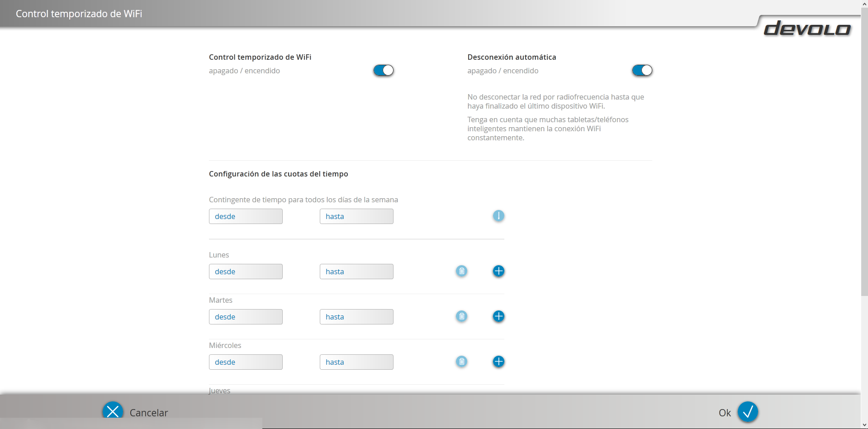Click the Cancelar X icon
The image size is (868, 429).
(x=113, y=411)
